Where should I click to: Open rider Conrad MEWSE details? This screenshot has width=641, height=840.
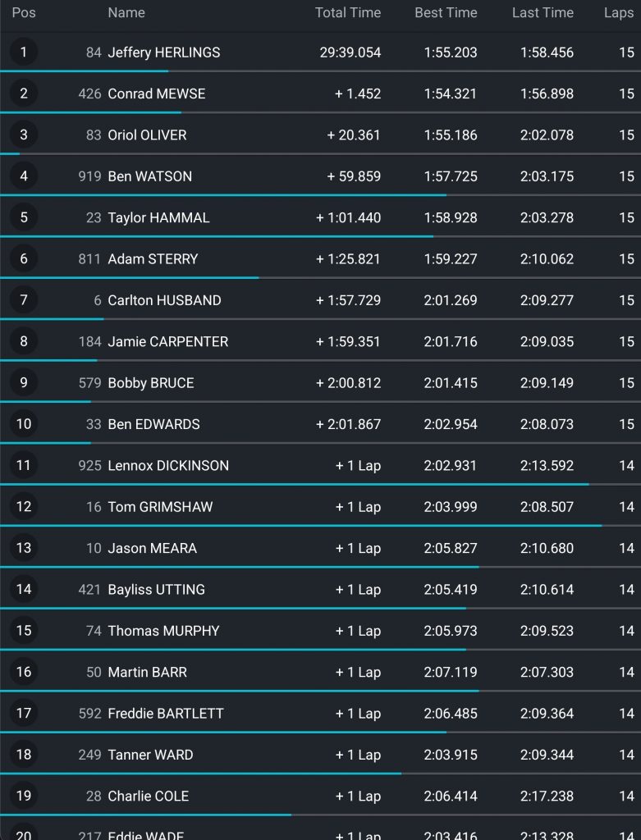tap(157, 94)
